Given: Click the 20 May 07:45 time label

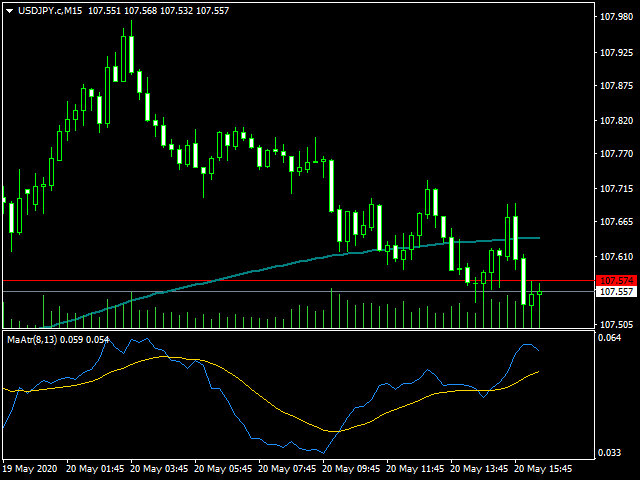Looking at the screenshot, I should 287,469.
